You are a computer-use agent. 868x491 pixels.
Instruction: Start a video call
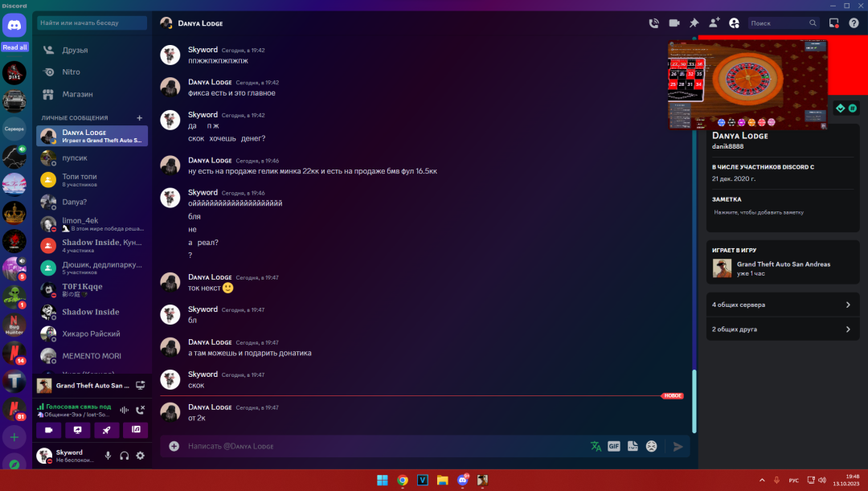pos(674,23)
